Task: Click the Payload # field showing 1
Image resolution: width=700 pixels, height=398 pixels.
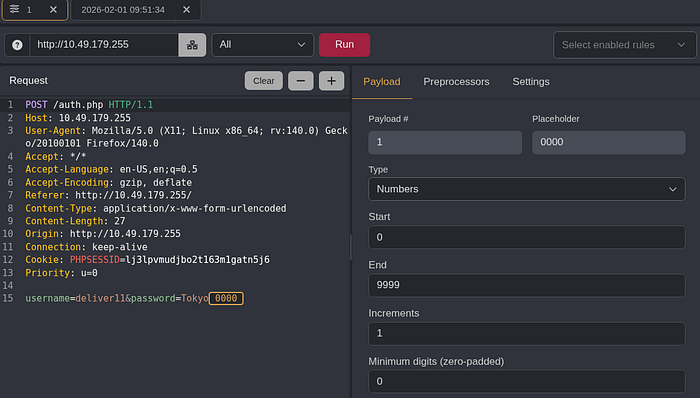Action: 445,142
